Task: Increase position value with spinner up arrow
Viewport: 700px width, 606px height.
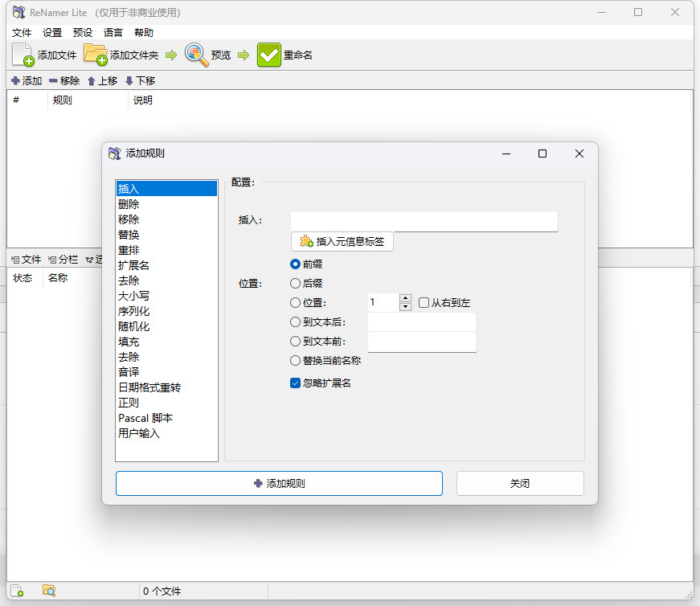Action: [x=405, y=298]
